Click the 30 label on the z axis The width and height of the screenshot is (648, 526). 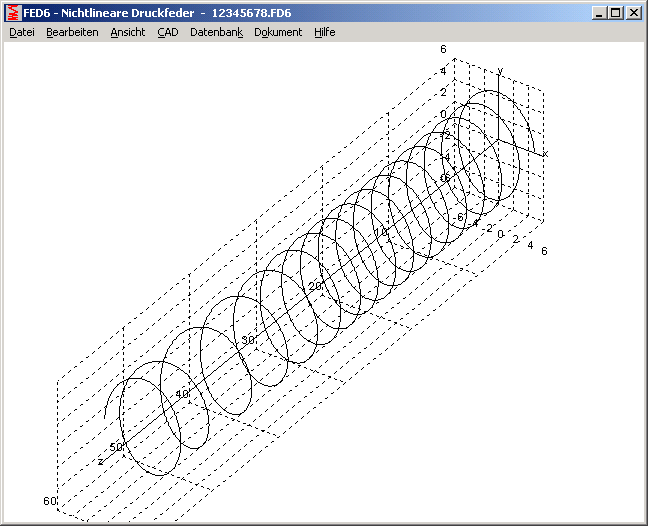(x=248, y=340)
